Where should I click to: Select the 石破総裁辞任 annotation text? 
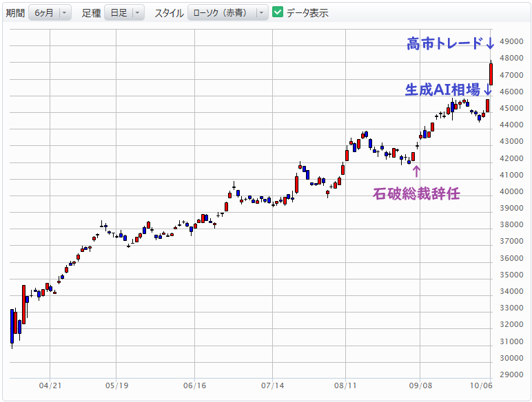[416, 193]
